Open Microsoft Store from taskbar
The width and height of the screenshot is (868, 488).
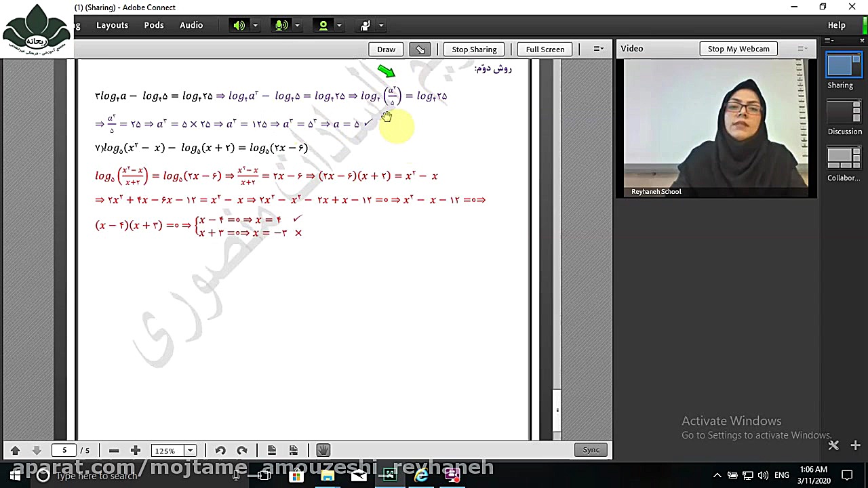296,476
